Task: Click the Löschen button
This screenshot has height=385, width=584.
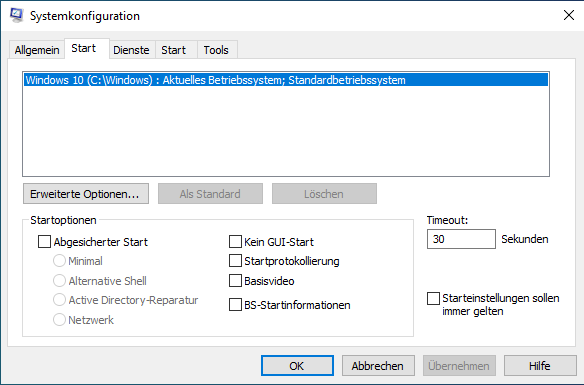Action: [x=324, y=194]
